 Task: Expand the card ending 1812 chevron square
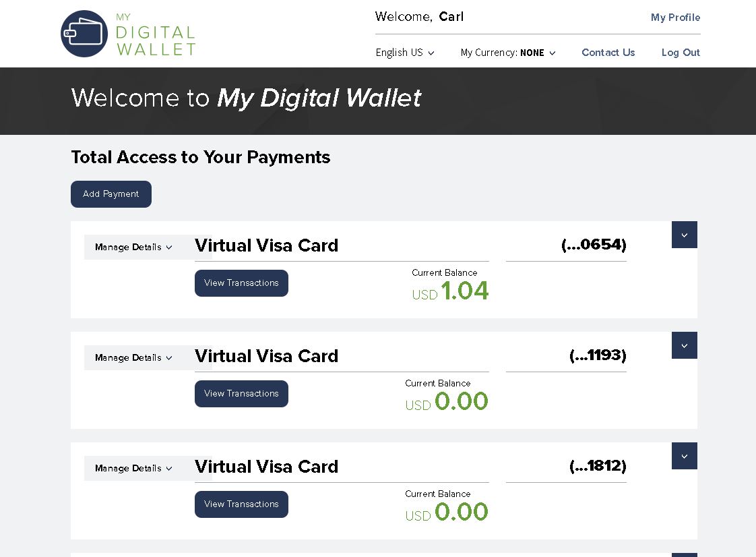click(x=684, y=456)
